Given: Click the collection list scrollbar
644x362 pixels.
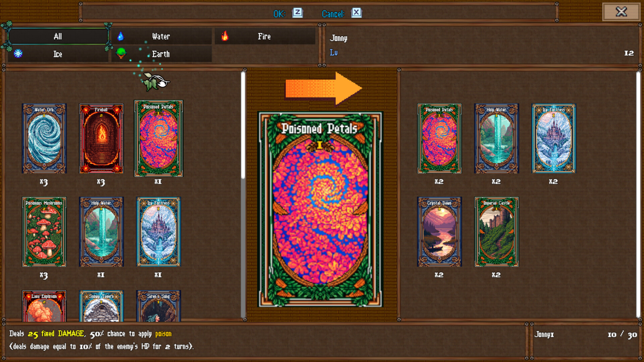Looking at the screenshot, I should pos(243,194).
